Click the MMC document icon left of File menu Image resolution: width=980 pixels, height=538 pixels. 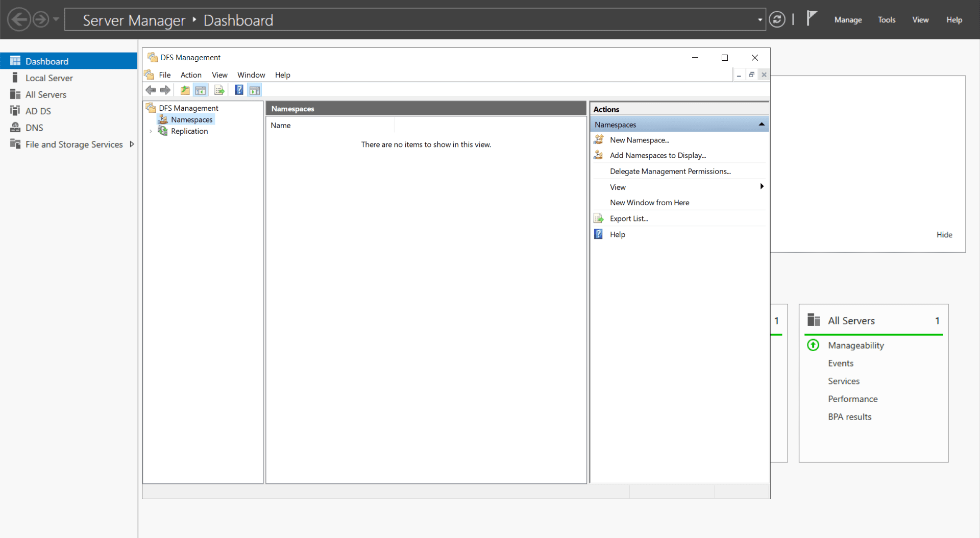(x=149, y=75)
